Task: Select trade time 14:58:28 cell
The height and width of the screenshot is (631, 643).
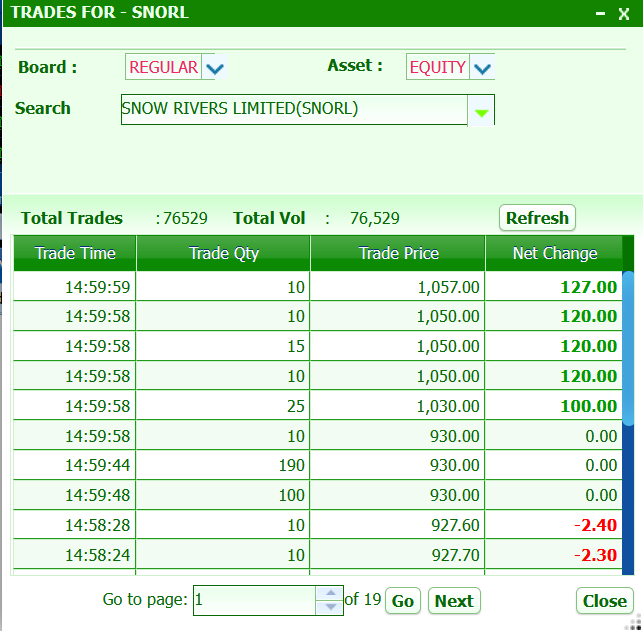Action: 75,525
